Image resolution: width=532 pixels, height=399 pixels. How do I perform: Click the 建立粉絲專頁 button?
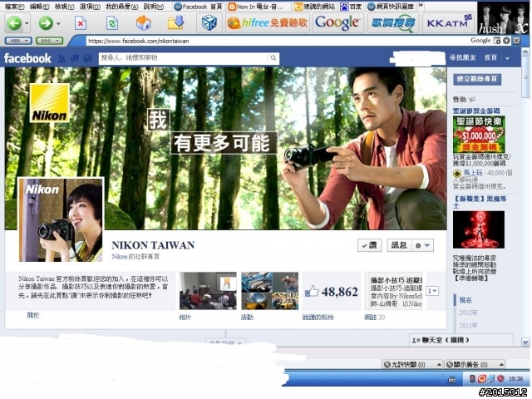coord(477,79)
